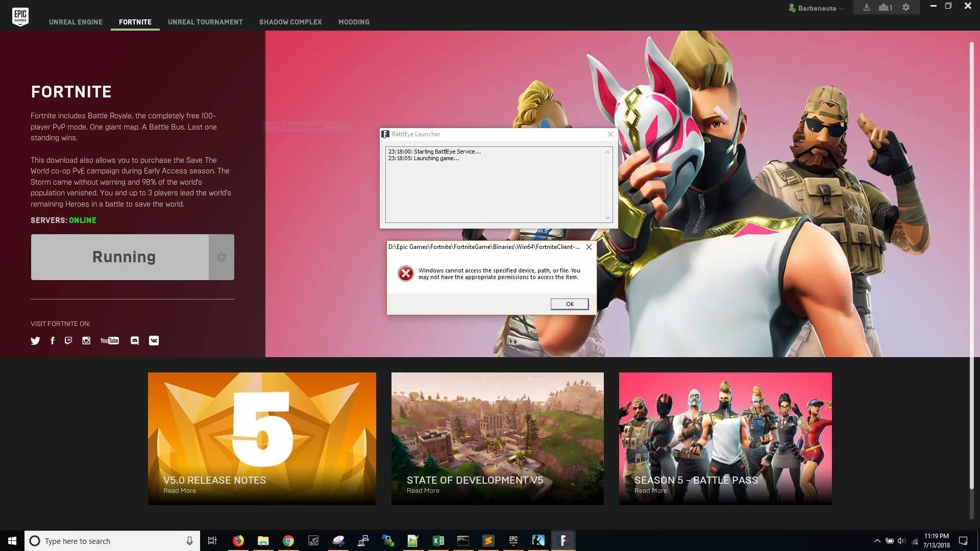Expand the Barbanauta account dropdown
The height and width of the screenshot is (551, 980).
tap(817, 8)
